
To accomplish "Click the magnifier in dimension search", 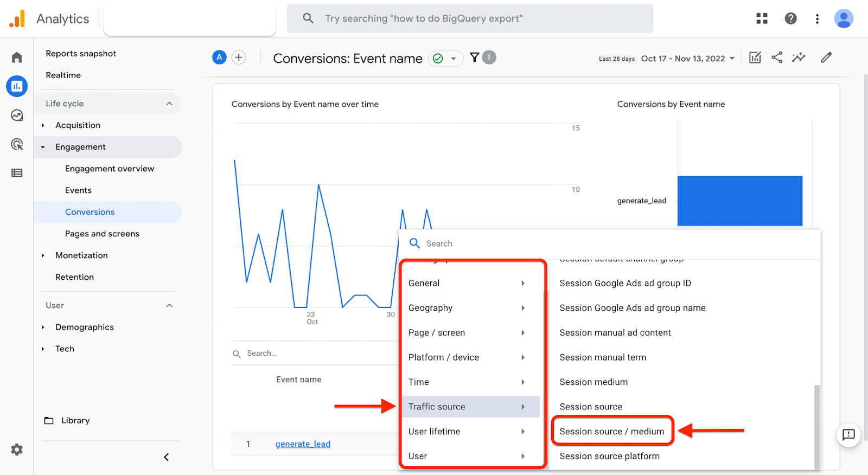I will [414, 243].
